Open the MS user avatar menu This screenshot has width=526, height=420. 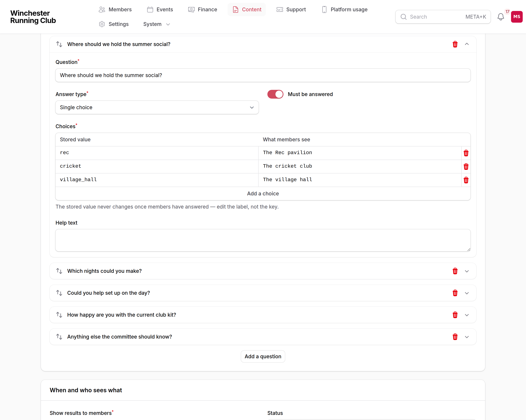[x=517, y=17]
